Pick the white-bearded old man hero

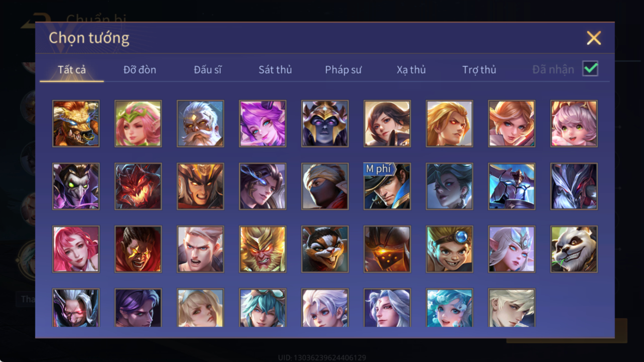(200, 124)
